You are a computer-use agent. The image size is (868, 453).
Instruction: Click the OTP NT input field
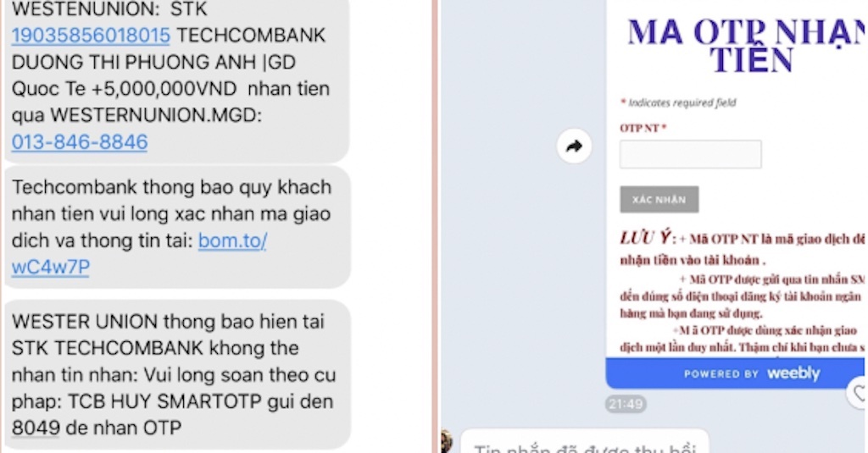(690, 154)
